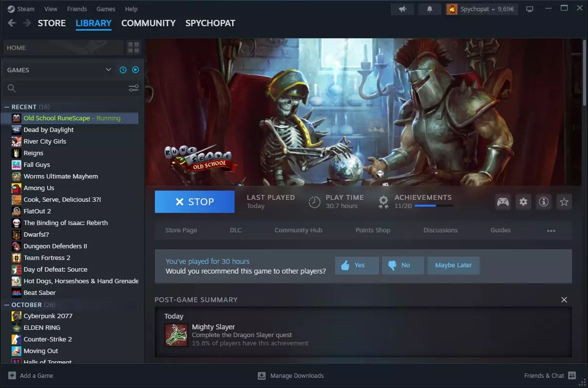The height and width of the screenshot is (388, 588).
Task: Toggle sort by recent activity clock icon
Action: (x=123, y=70)
